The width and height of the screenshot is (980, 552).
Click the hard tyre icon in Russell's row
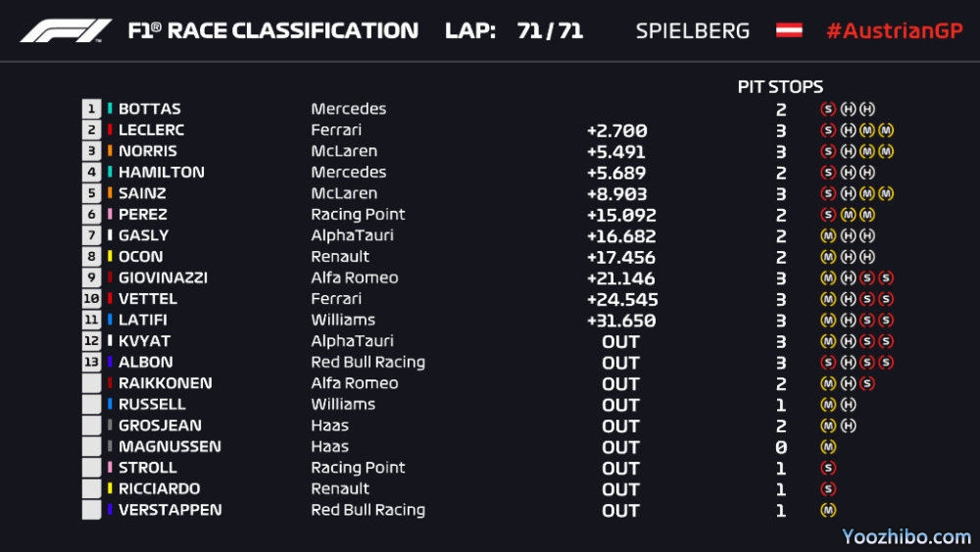(x=849, y=404)
